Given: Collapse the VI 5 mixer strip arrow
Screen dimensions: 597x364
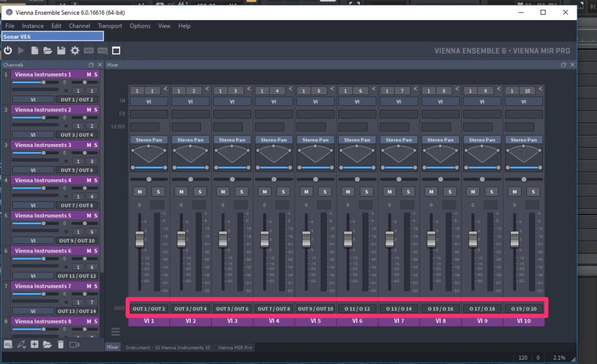Looking at the screenshot, I should pos(332,89).
